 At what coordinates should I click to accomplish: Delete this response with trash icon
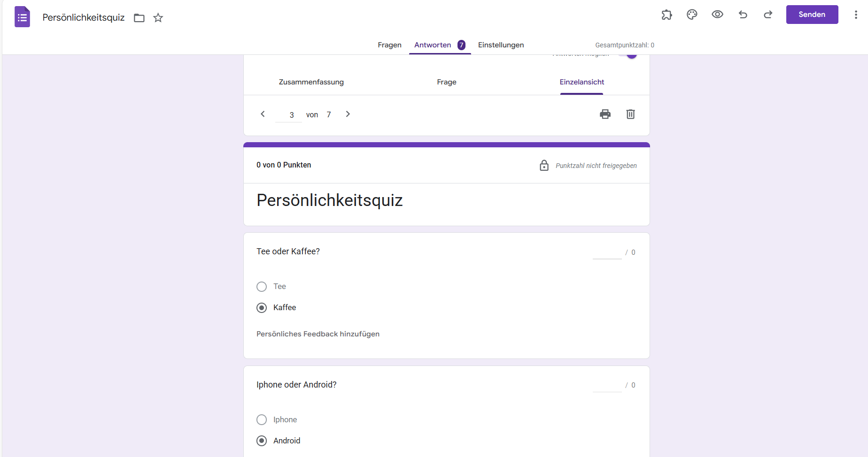[630, 114]
